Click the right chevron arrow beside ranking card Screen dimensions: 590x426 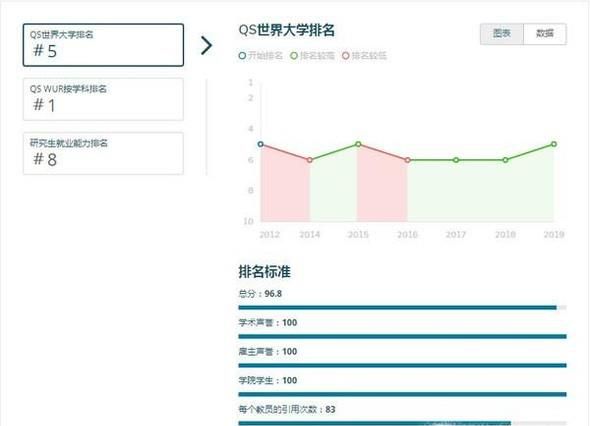pyautogui.click(x=206, y=46)
